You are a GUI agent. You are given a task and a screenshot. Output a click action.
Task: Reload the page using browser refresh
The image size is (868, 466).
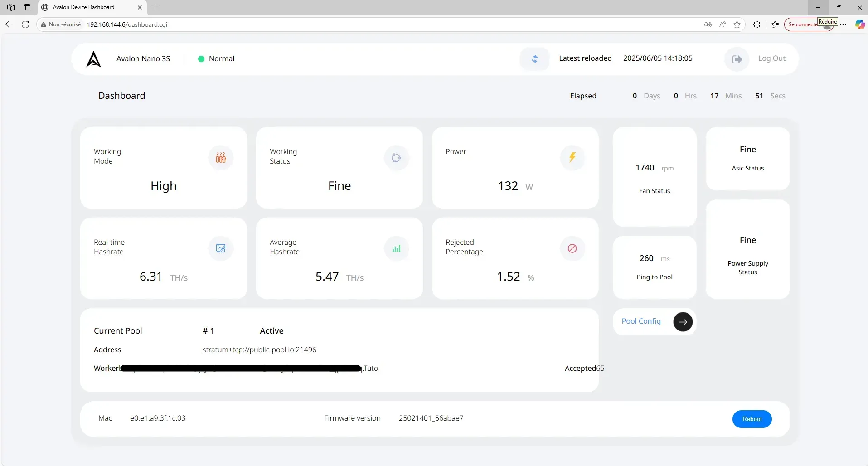pyautogui.click(x=25, y=24)
